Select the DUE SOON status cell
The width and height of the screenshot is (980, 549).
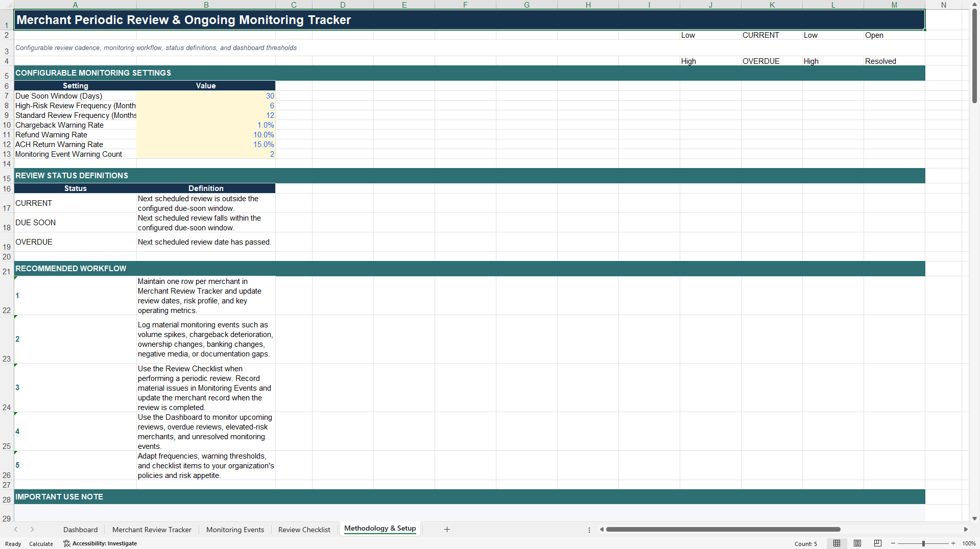75,223
